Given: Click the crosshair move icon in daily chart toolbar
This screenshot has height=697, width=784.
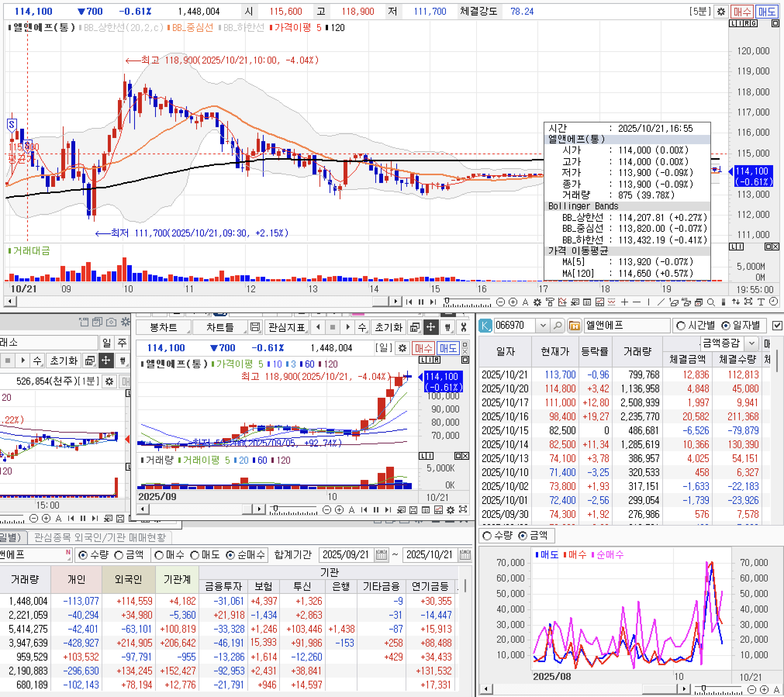Looking at the screenshot, I should click(431, 328).
